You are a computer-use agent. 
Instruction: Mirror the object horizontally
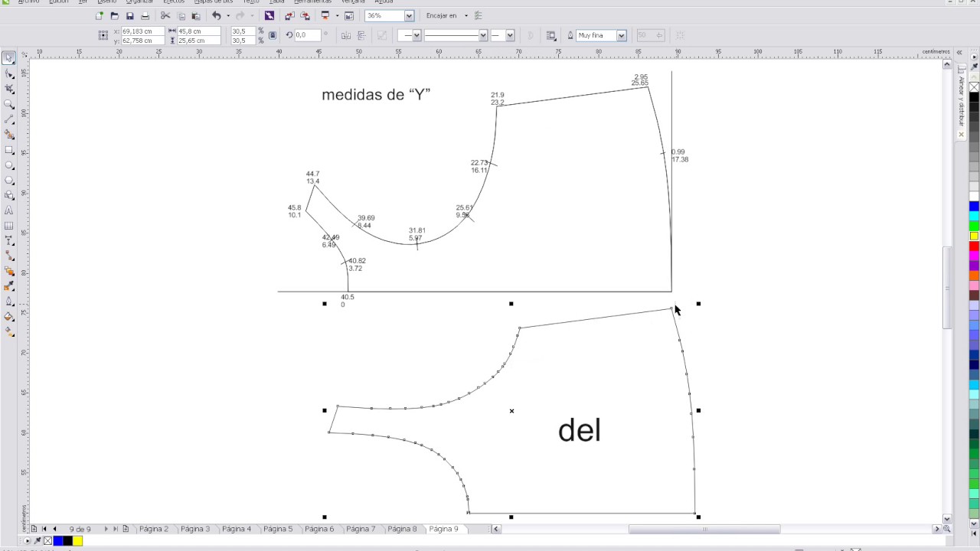345,35
